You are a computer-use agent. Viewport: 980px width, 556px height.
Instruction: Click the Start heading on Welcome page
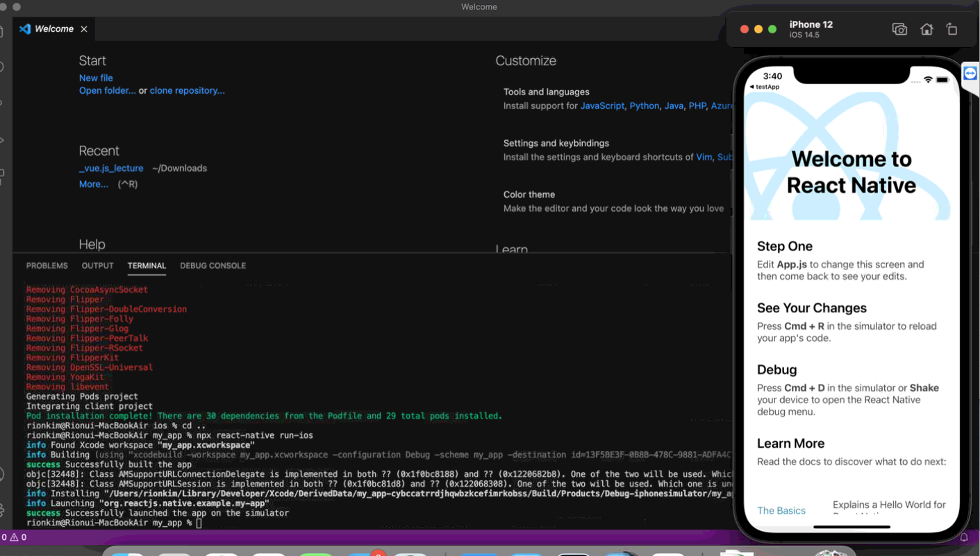92,61
